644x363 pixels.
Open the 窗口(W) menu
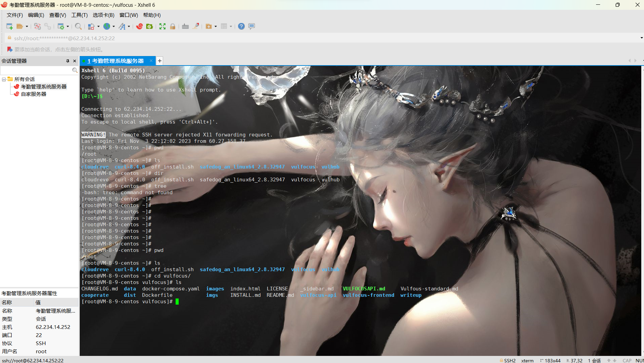[x=129, y=15]
